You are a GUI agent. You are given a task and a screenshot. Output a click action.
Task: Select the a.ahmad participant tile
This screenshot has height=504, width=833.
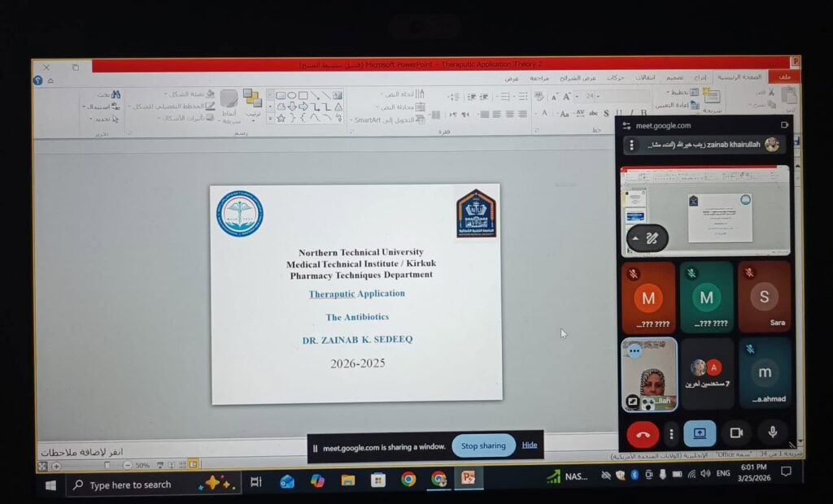pos(765,373)
